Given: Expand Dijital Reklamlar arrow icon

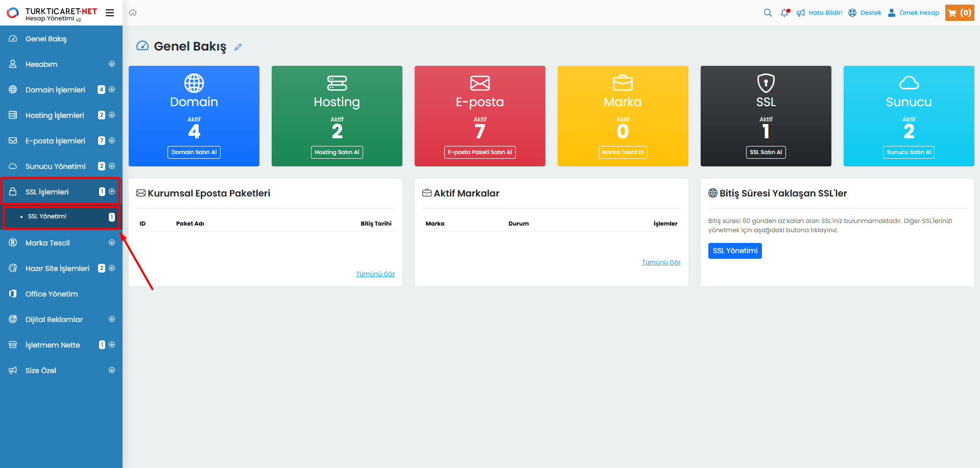Looking at the screenshot, I should point(112,319).
